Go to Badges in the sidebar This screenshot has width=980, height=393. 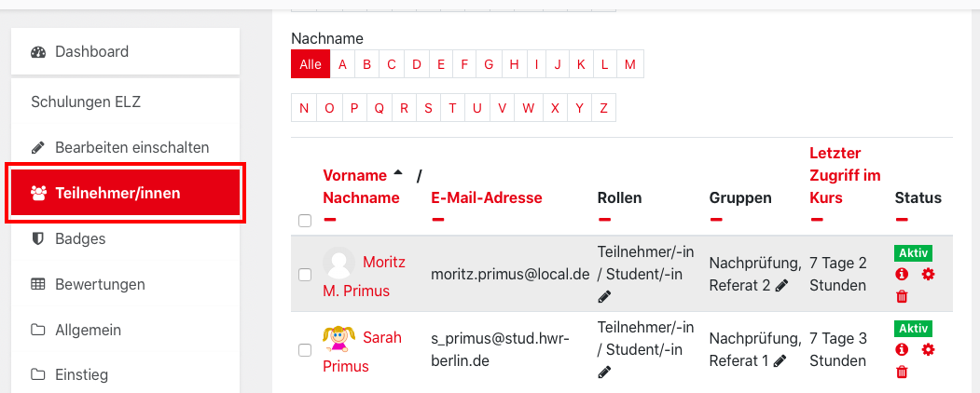[x=80, y=238]
